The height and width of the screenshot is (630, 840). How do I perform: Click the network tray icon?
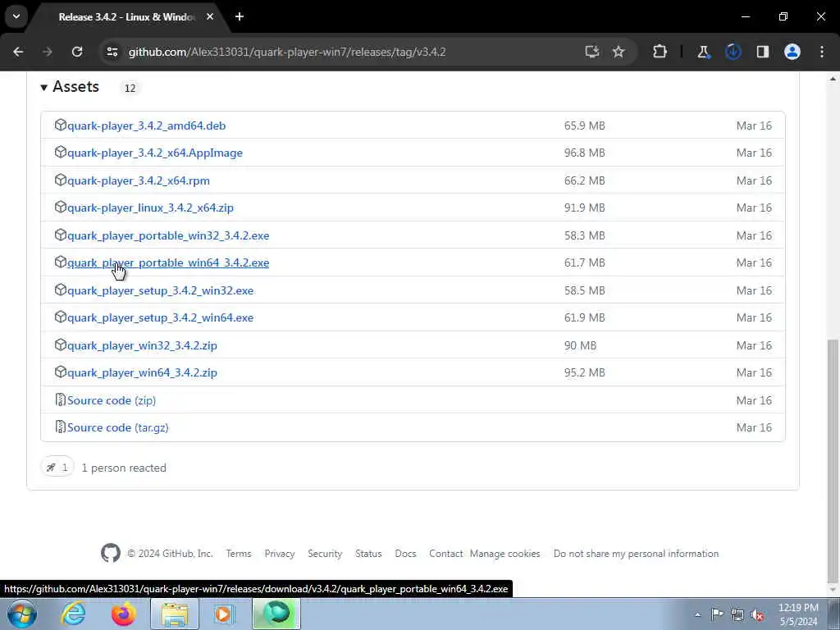pos(737,614)
